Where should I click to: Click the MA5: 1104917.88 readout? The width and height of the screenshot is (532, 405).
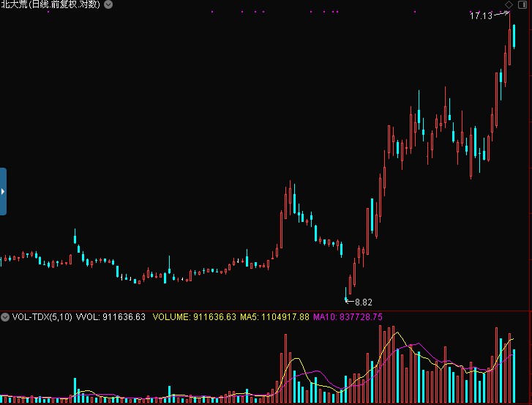pyautogui.click(x=274, y=317)
